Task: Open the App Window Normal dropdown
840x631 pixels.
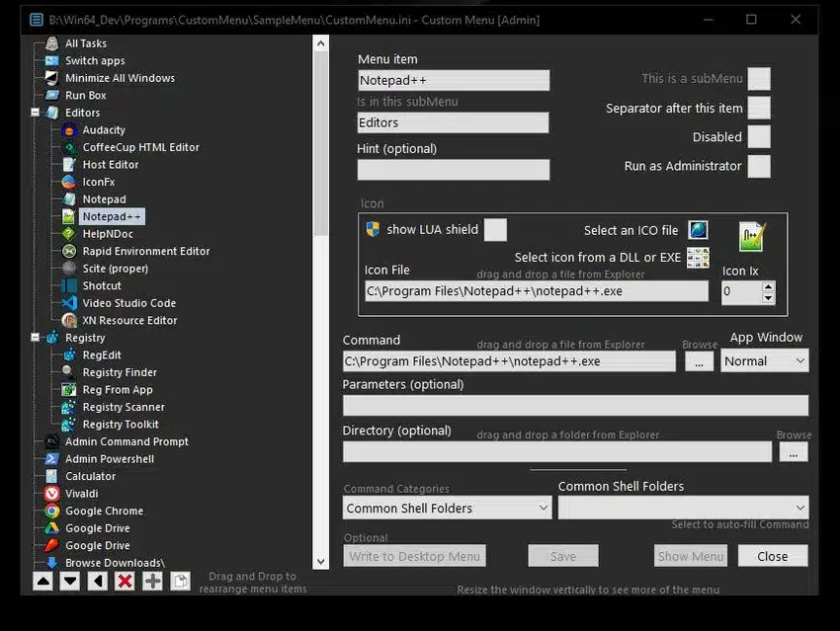Action: pyautogui.click(x=765, y=360)
